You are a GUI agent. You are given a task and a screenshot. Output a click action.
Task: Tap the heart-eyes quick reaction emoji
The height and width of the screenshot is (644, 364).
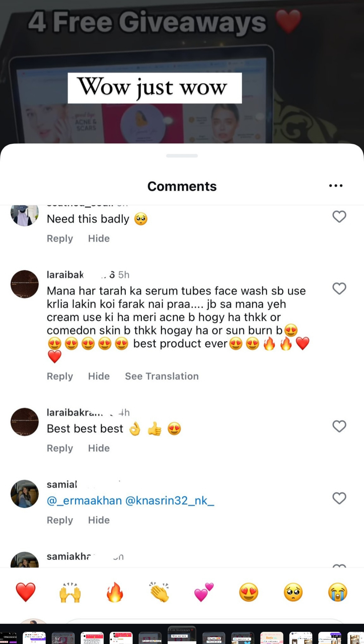pos(249,592)
